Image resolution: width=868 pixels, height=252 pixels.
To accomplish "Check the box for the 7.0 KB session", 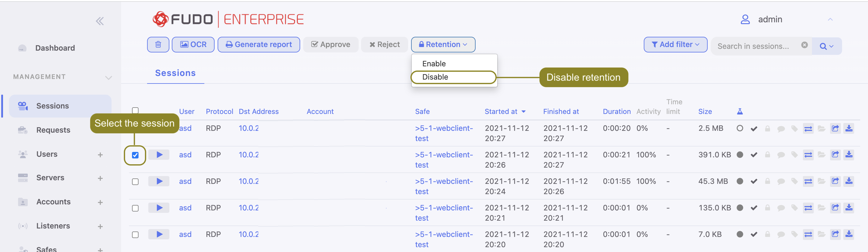I will pyautogui.click(x=135, y=235).
